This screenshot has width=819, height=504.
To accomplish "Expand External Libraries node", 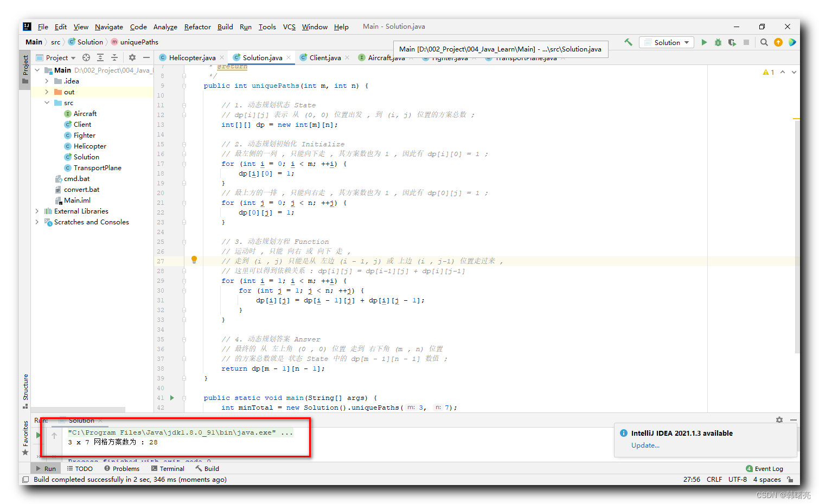I will (x=37, y=211).
